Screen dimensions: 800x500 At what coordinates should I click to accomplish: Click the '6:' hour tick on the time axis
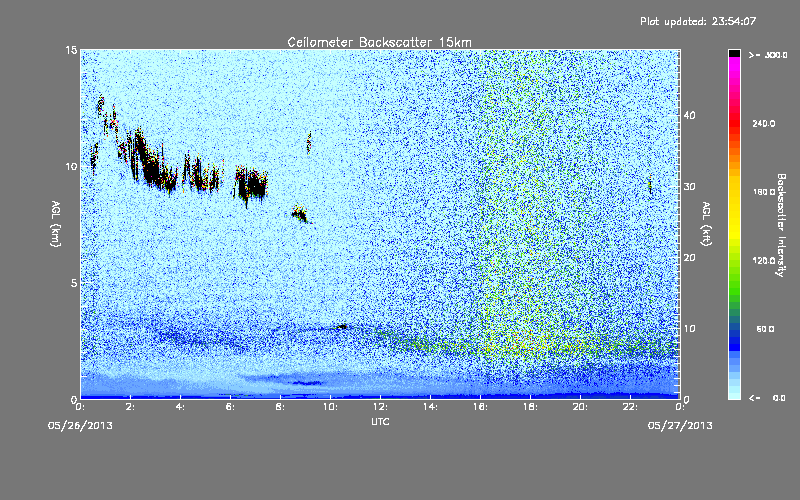click(x=230, y=407)
